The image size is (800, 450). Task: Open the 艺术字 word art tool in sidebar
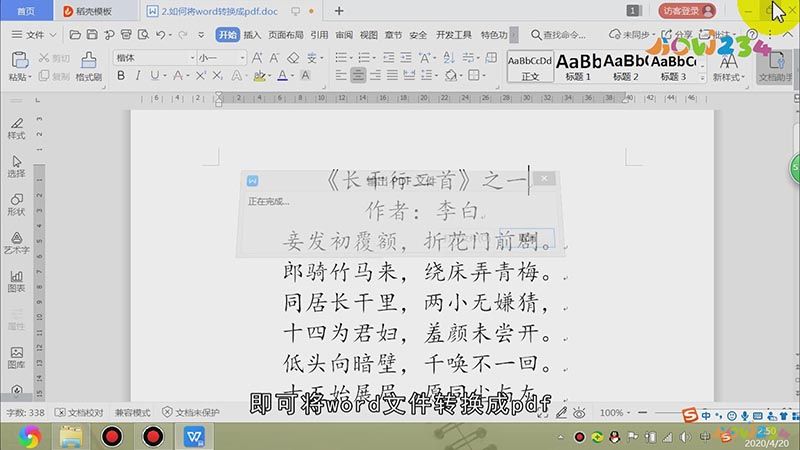[x=16, y=243]
